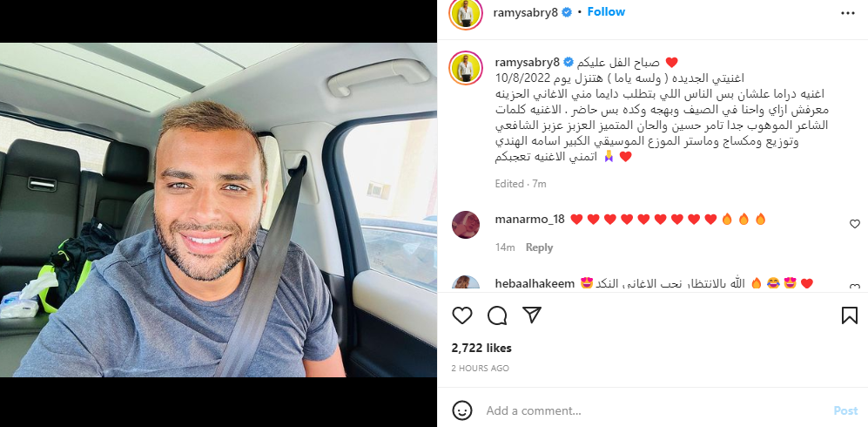
Task: Focus the Add a comment field
Action: coord(653,411)
